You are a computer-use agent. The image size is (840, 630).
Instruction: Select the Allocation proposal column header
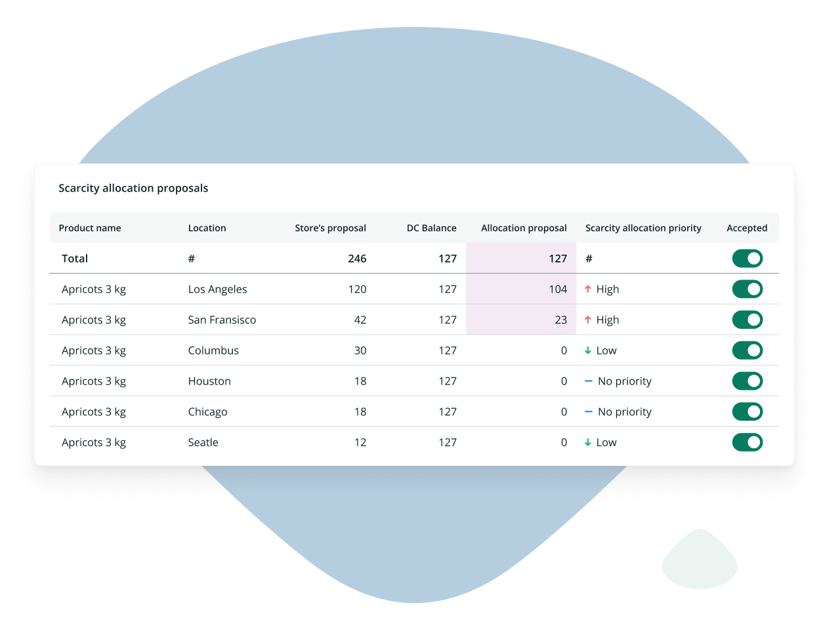click(524, 228)
